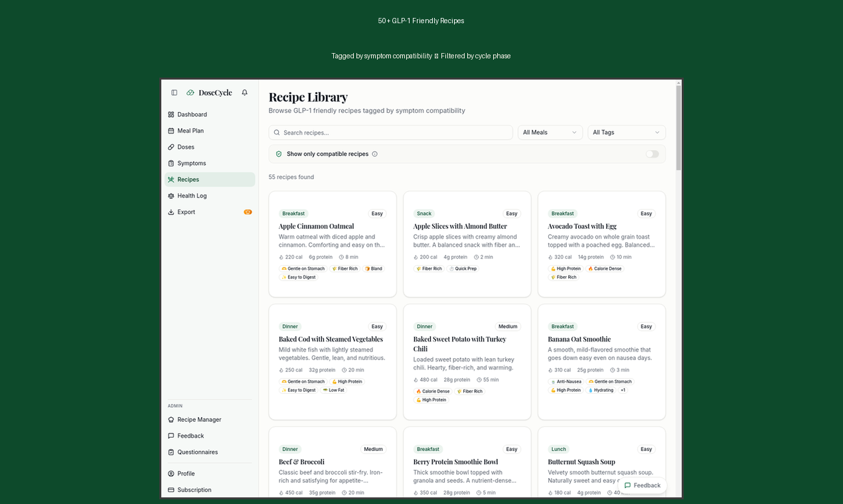Click the +1 tag on Banana Oat Smoothie
843x504 pixels.
pyautogui.click(x=623, y=391)
